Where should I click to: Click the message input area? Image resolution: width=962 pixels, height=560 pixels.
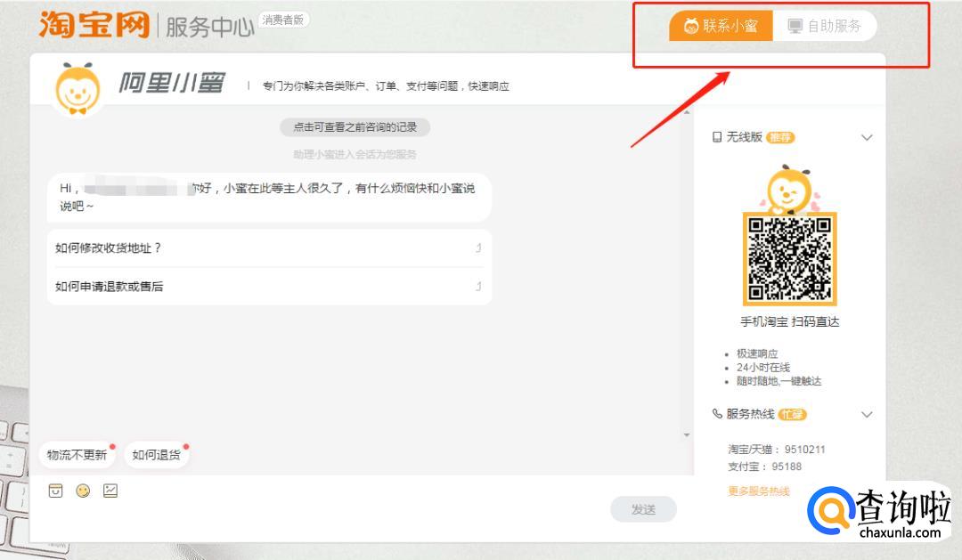click(319, 520)
